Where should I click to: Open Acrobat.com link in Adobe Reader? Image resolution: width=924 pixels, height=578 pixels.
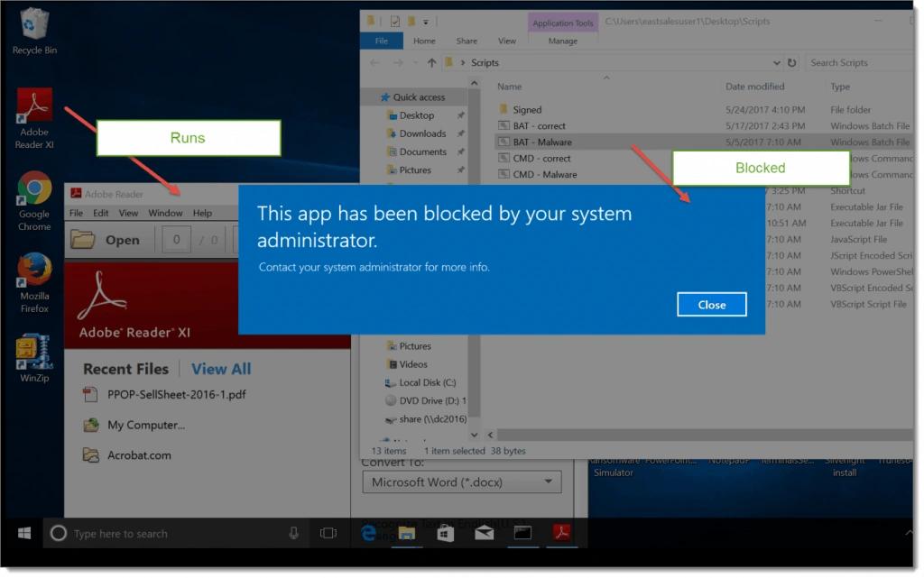click(139, 455)
